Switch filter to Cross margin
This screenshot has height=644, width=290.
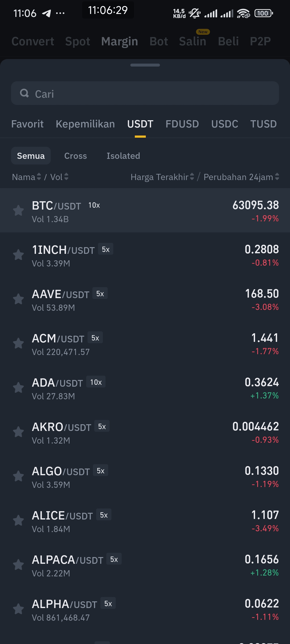click(75, 156)
